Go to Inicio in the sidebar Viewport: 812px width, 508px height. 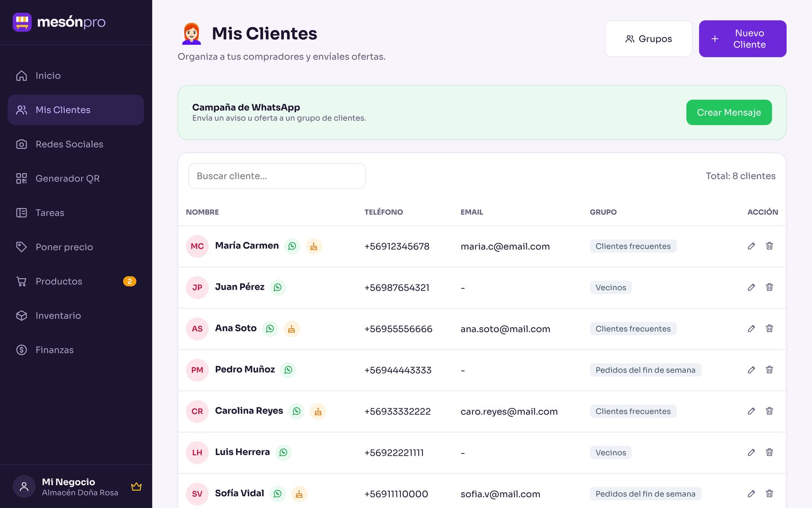click(76, 76)
